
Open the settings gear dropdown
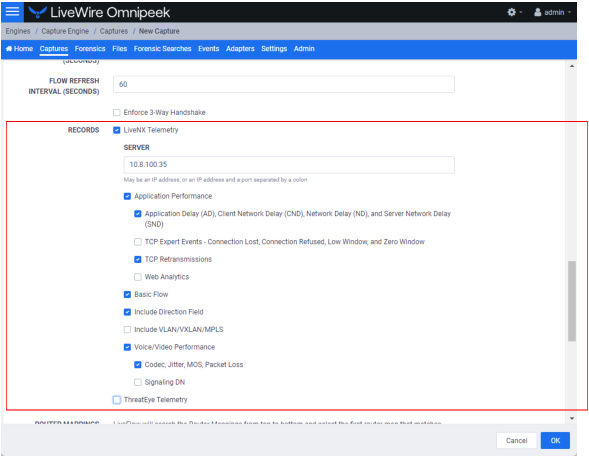(514, 12)
